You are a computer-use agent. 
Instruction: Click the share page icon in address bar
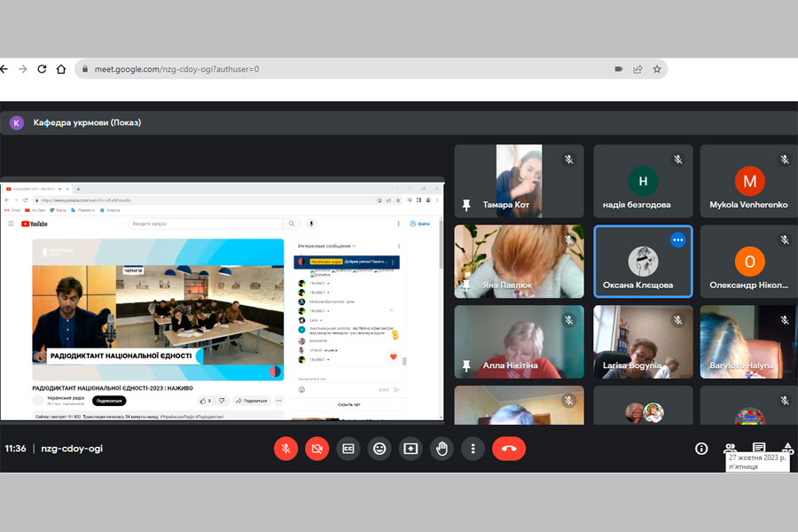coord(638,69)
